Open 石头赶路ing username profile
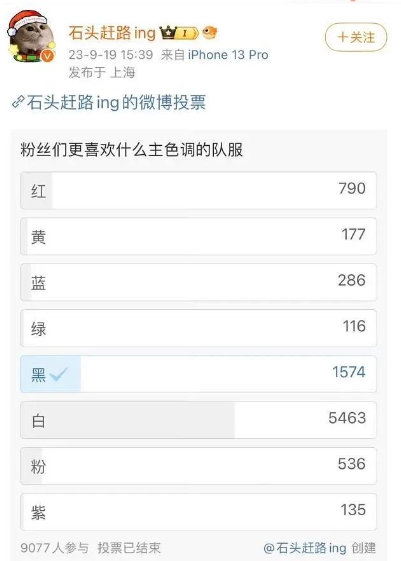Viewport: 401px width, 561px height. 112,33
